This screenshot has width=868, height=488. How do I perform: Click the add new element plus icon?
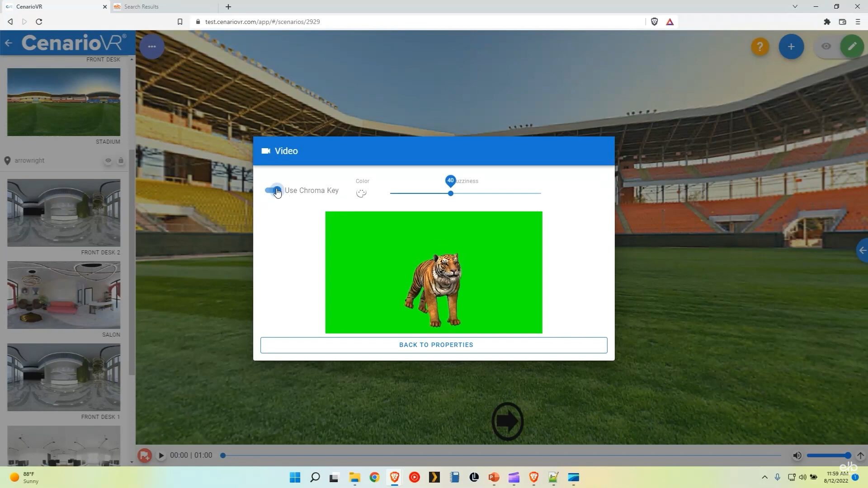[x=791, y=47]
